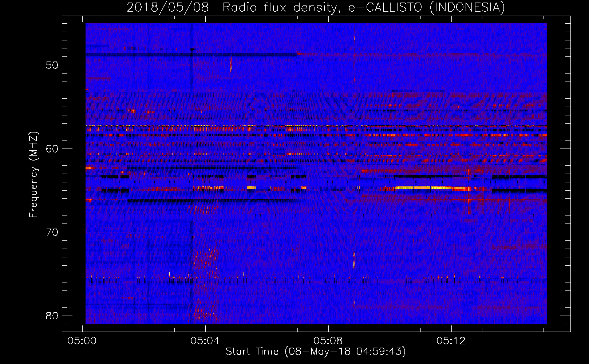
Task: Select the 'Frequency (MHZ)' y-axis label
Action: coord(33,175)
